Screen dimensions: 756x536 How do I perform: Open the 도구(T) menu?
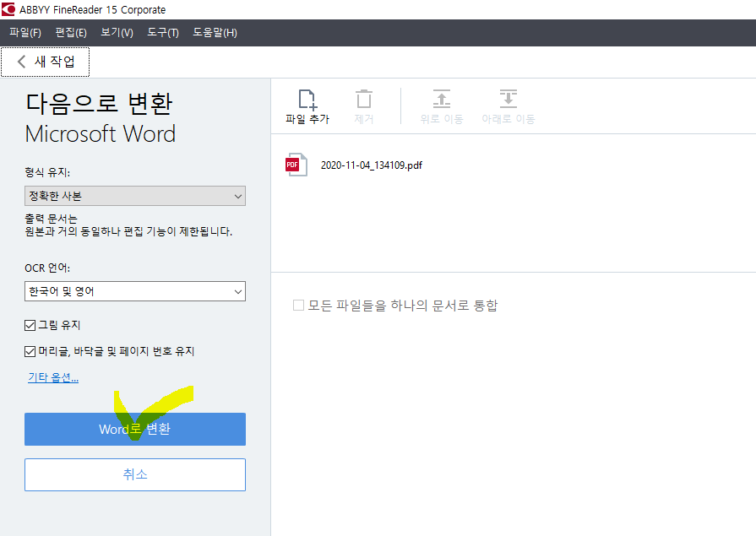coord(163,33)
